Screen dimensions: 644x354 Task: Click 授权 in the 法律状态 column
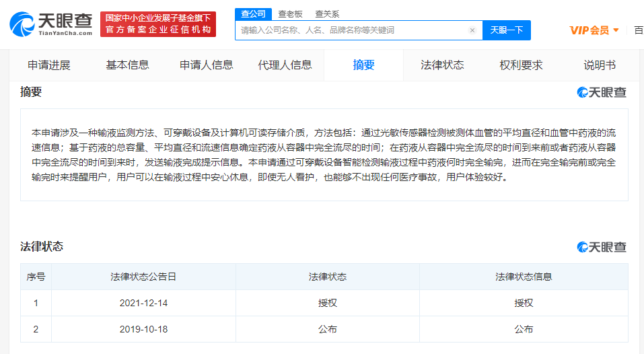[327, 303]
